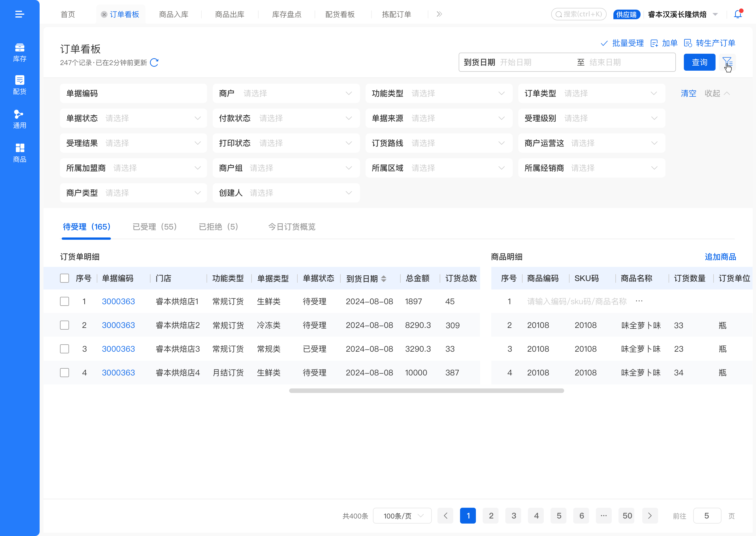Collapse the sidebar with the hamburger menu icon
Image resolution: width=756 pixels, height=536 pixels.
[20, 14]
